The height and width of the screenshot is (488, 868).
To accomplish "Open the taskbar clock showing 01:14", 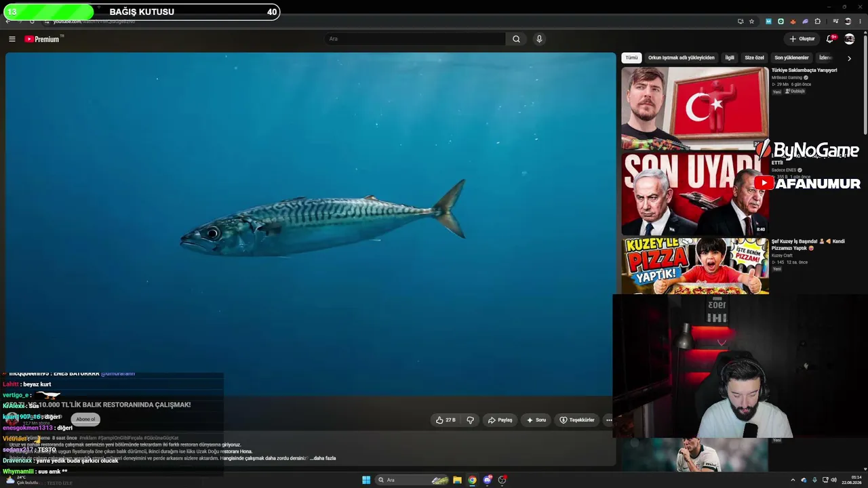I will click(851, 480).
